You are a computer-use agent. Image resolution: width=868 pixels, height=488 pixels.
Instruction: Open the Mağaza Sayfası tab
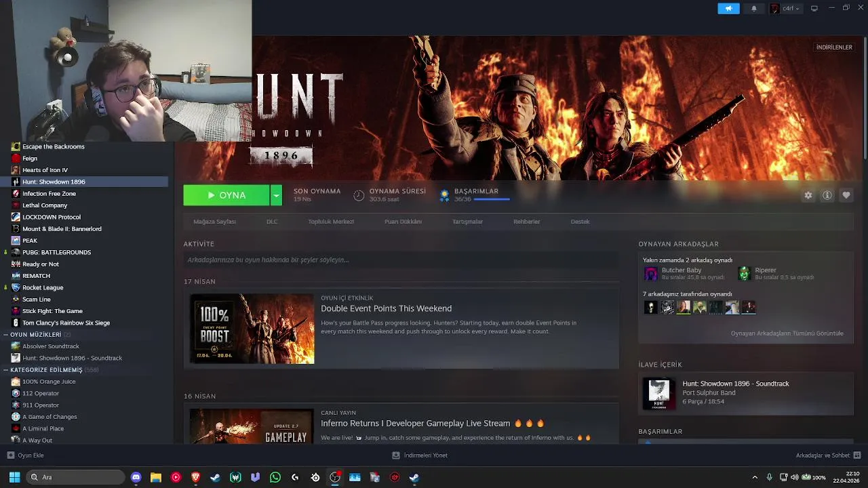click(x=214, y=222)
